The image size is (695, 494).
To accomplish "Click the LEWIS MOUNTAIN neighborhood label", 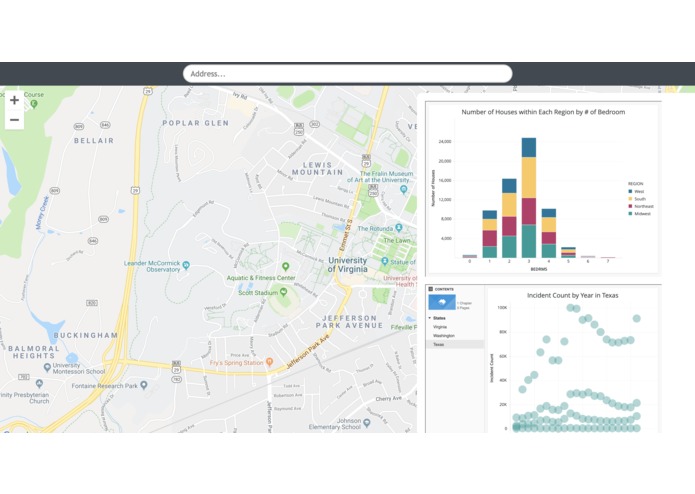I will point(317,168).
